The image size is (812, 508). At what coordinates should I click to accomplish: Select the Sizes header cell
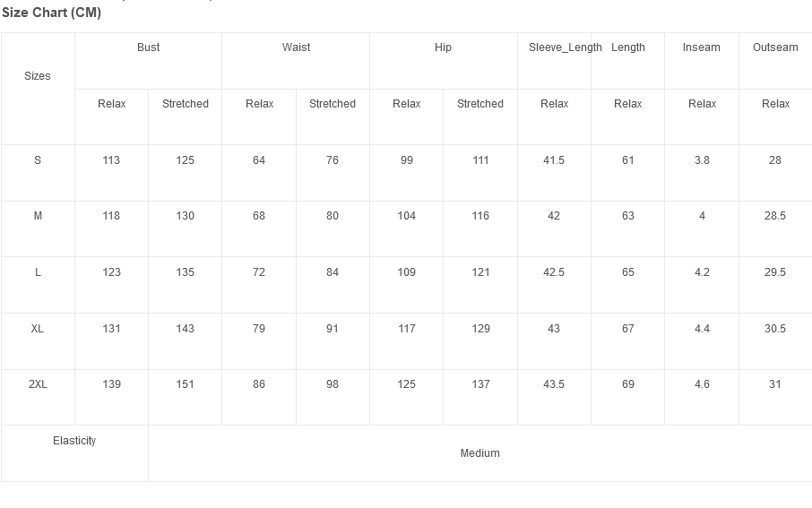coord(38,75)
